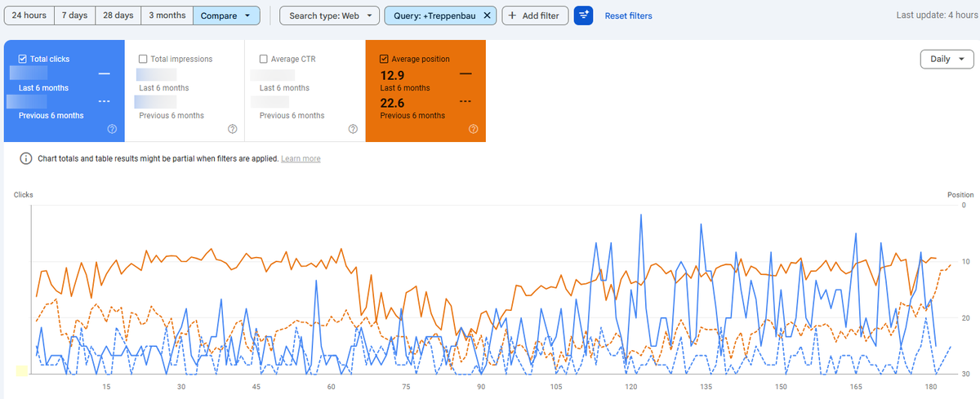Viewport: 980px width, 399px height.
Task: Switch to the 28 days range
Action: pyautogui.click(x=118, y=16)
